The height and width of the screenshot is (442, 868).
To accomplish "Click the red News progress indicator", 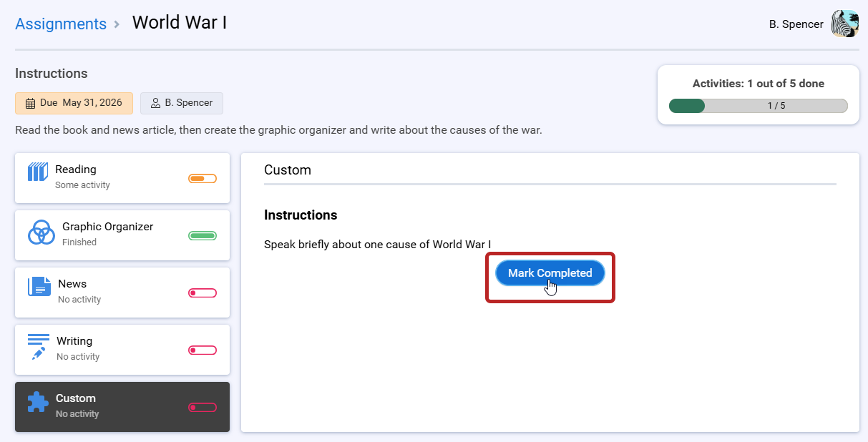I will pos(203,293).
